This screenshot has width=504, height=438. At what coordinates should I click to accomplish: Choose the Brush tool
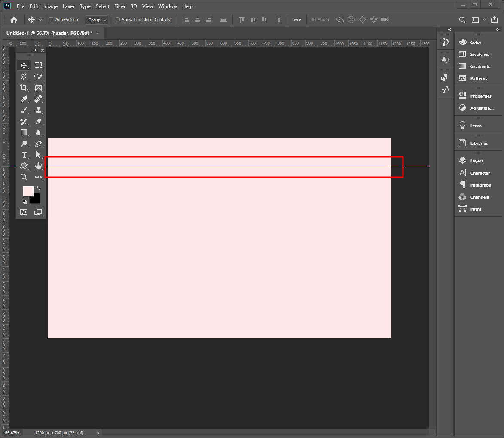[24, 110]
